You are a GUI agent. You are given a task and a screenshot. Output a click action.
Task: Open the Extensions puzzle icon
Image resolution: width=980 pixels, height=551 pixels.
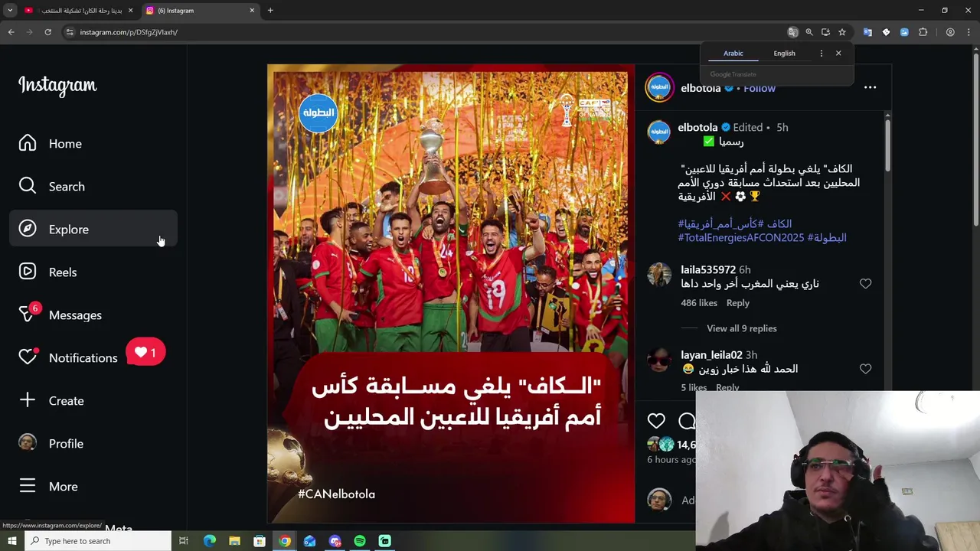tap(923, 32)
